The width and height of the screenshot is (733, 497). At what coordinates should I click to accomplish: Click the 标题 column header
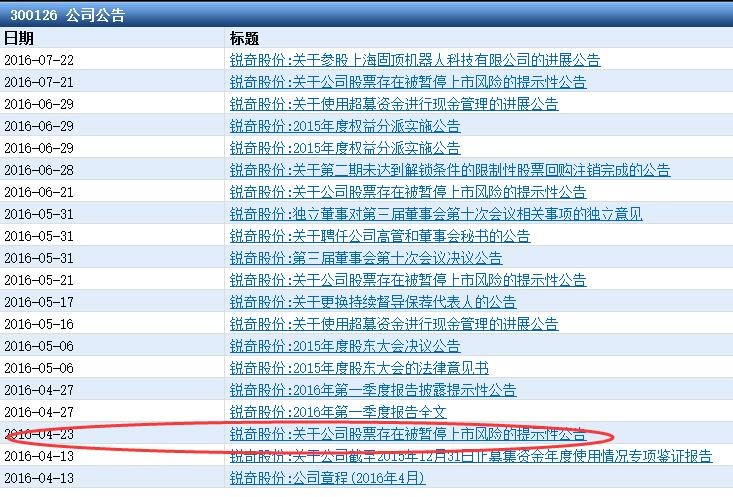(x=244, y=38)
